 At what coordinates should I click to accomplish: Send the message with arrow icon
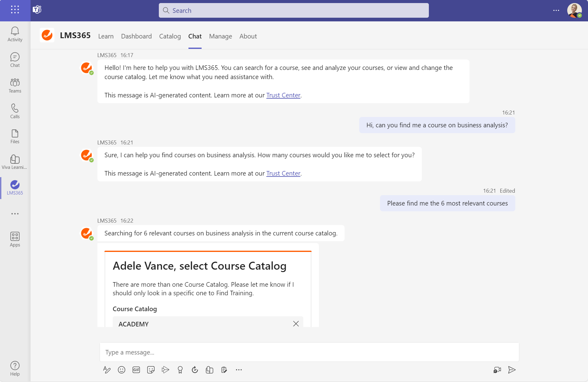click(512, 370)
